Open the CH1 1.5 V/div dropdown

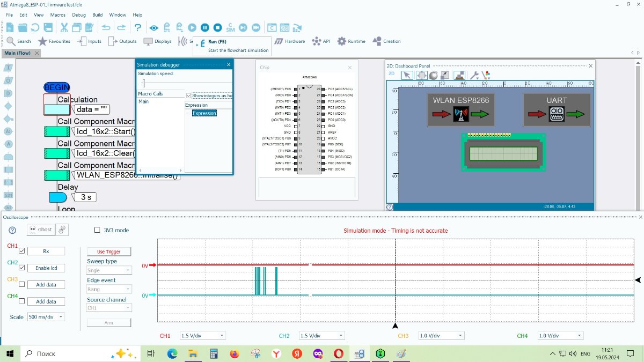pyautogui.click(x=203, y=336)
